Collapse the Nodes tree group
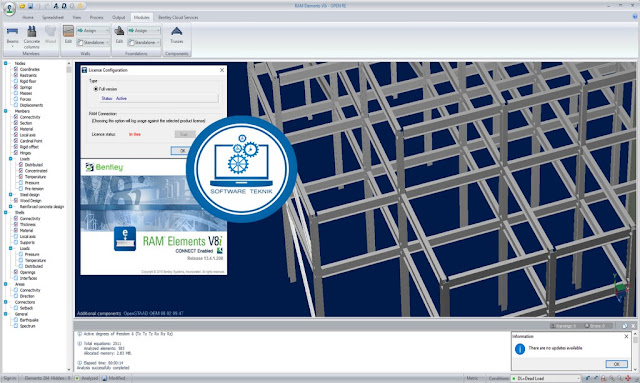Image resolution: width=640 pixels, height=383 pixels. click(6, 63)
